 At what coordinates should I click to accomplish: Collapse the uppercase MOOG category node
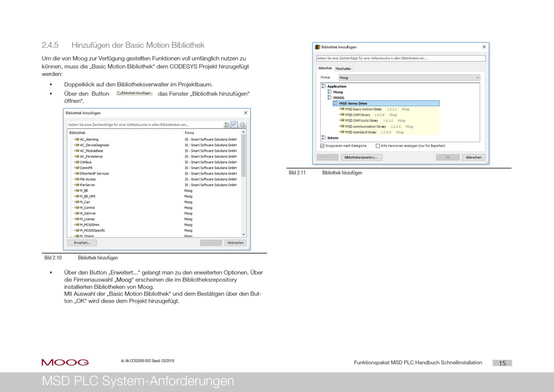coord(329,97)
